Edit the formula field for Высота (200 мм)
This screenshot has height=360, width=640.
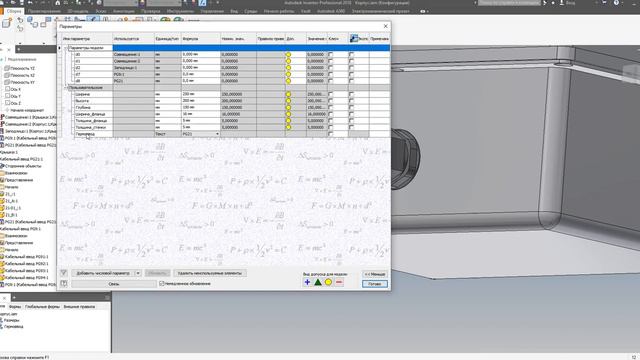[200, 101]
